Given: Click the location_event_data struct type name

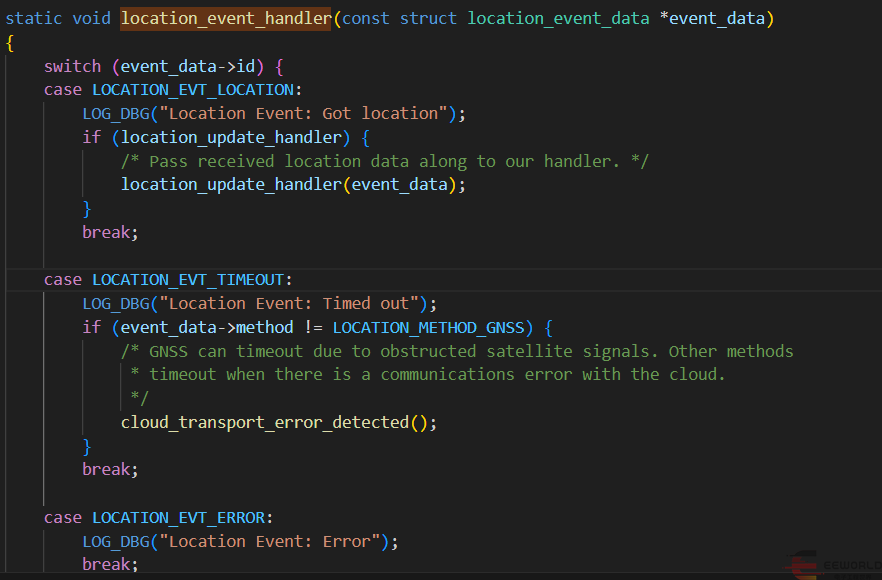Looking at the screenshot, I should (x=558, y=18).
